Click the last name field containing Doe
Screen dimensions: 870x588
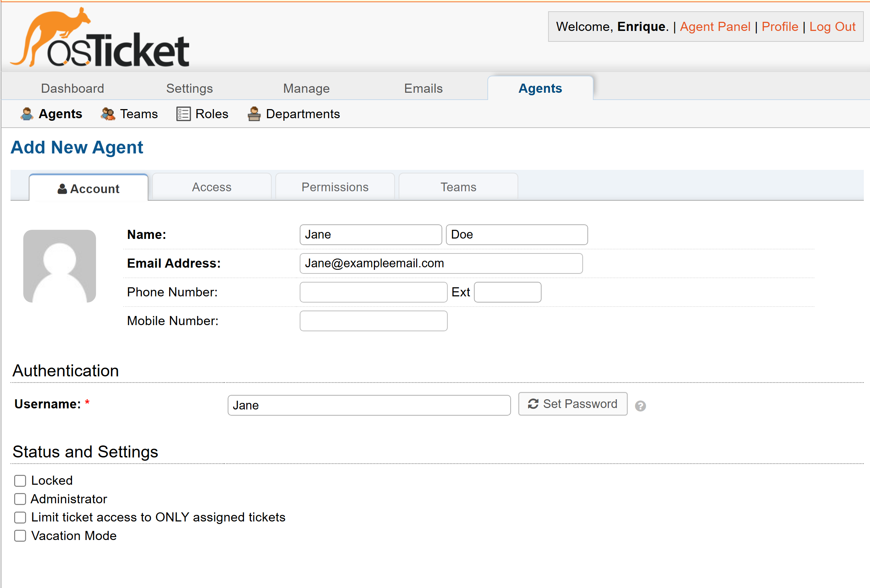[x=516, y=235]
